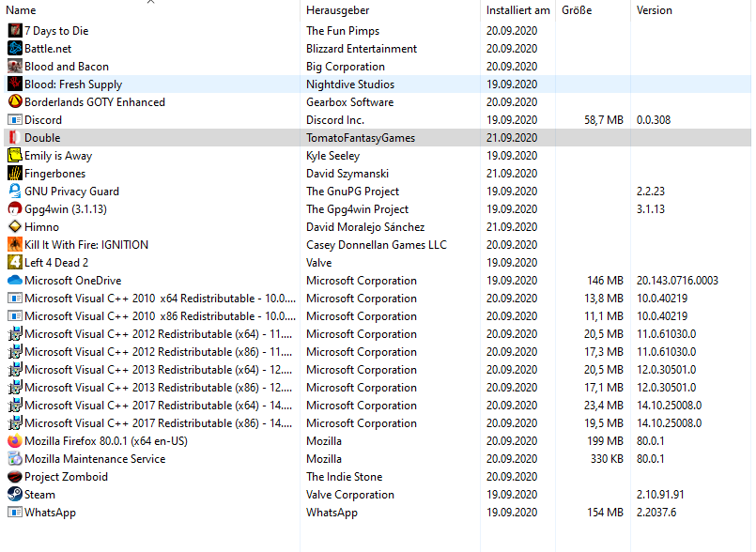Screen dimensions: 756x552
Task: Click publisher Kyle Seeley
Action: 332,156
